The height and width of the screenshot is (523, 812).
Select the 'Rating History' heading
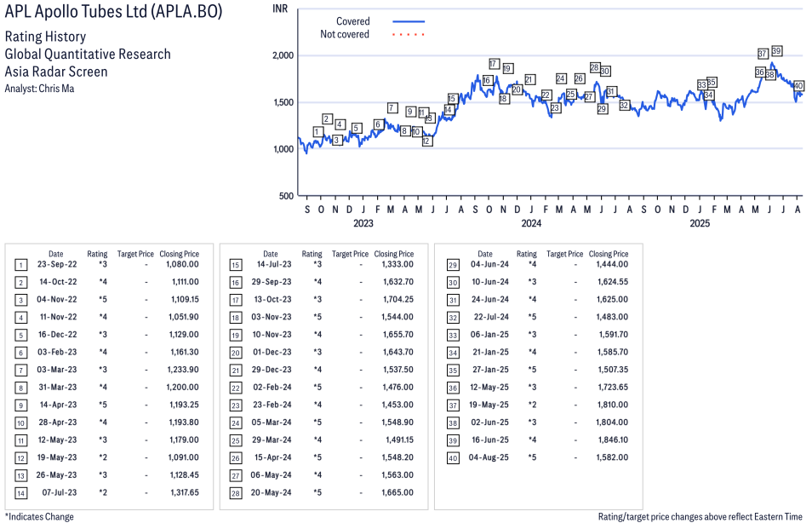pyautogui.click(x=46, y=37)
